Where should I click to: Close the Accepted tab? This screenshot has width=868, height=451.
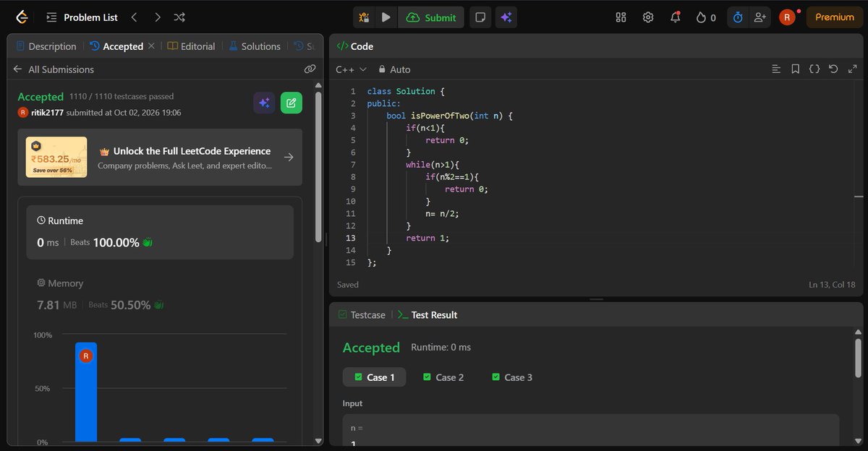[151, 46]
